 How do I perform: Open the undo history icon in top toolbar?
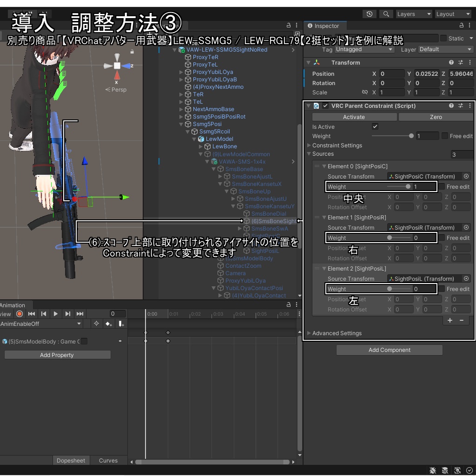(x=370, y=14)
